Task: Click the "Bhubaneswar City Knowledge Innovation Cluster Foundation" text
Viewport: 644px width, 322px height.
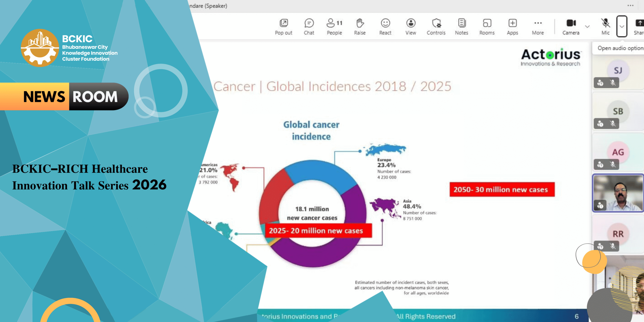Action: [90, 53]
